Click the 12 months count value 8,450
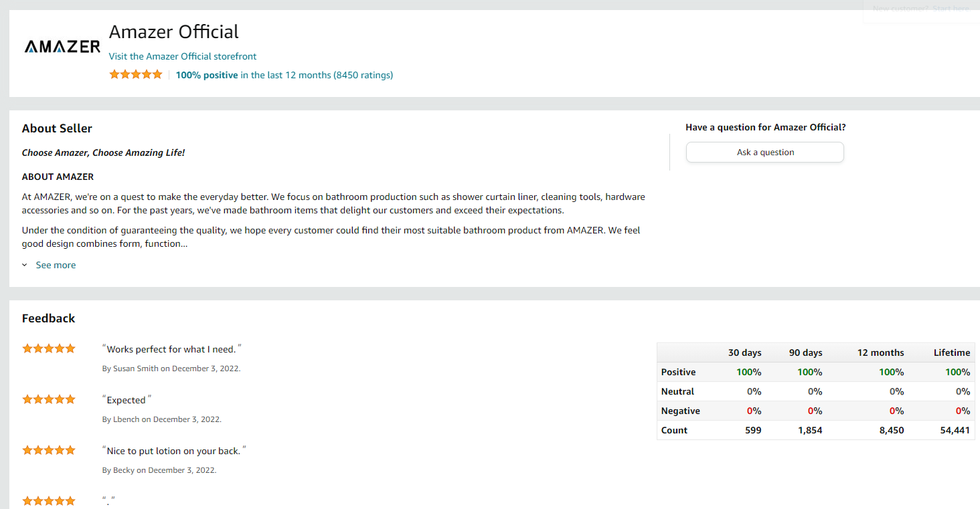 click(892, 430)
